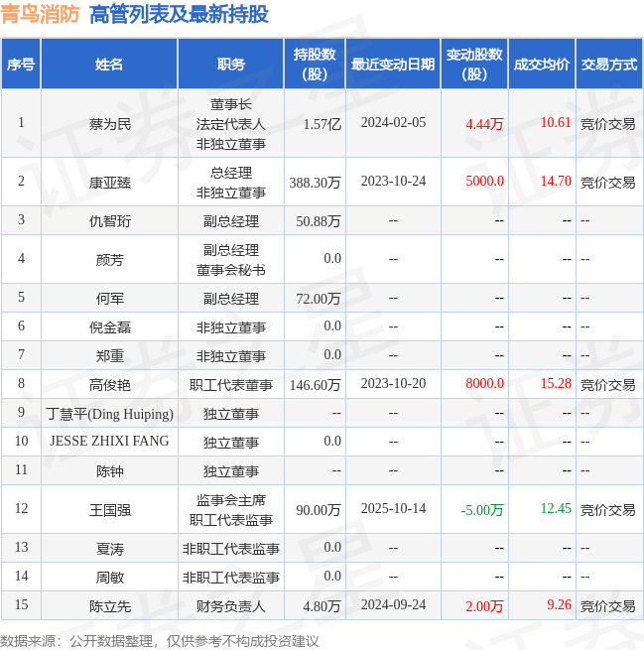Image resolution: width=644 pixels, height=650 pixels.
Task: Select the 职务 column header
Action: pyautogui.click(x=231, y=65)
